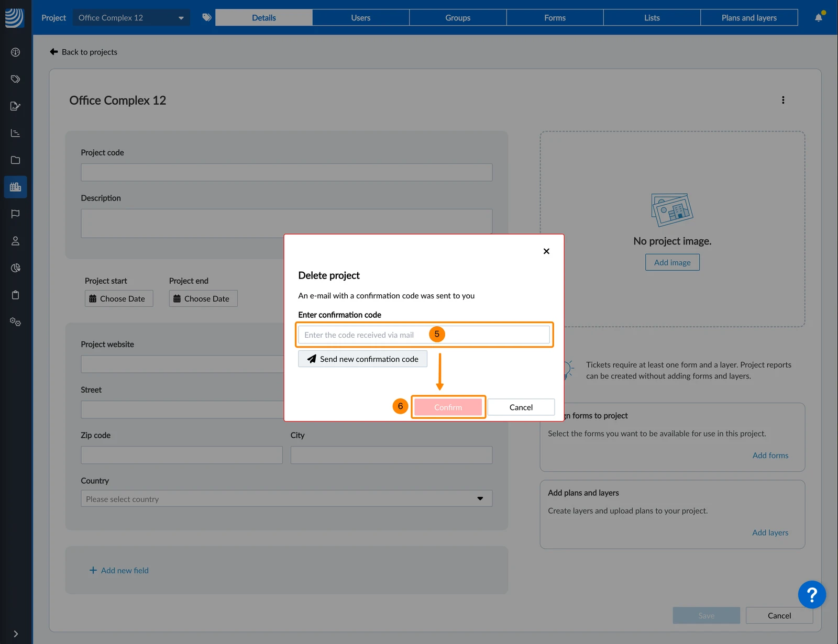This screenshot has height=644, width=838.
Task: Open the Office Complex 12 project dropdown
Action: (x=131, y=17)
